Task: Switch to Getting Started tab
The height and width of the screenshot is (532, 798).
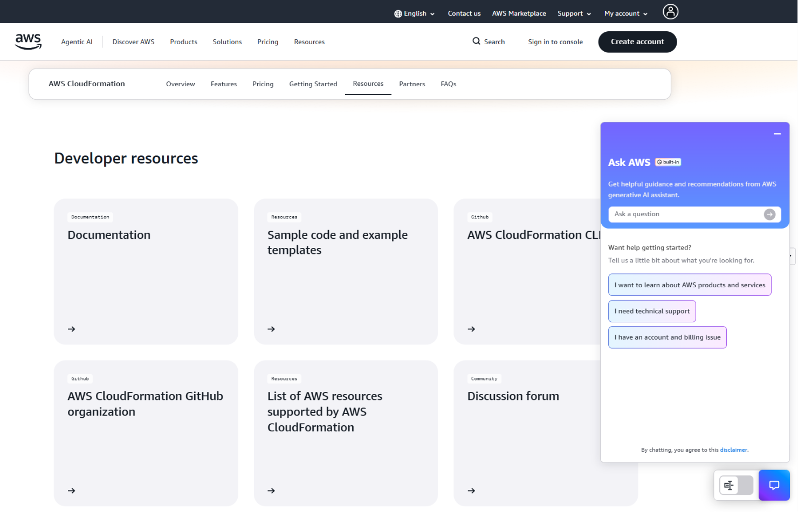Action: tap(313, 84)
